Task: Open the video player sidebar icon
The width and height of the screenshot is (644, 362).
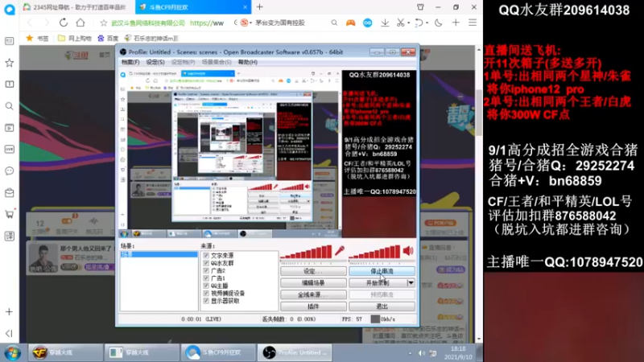Action: pos(9,128)
